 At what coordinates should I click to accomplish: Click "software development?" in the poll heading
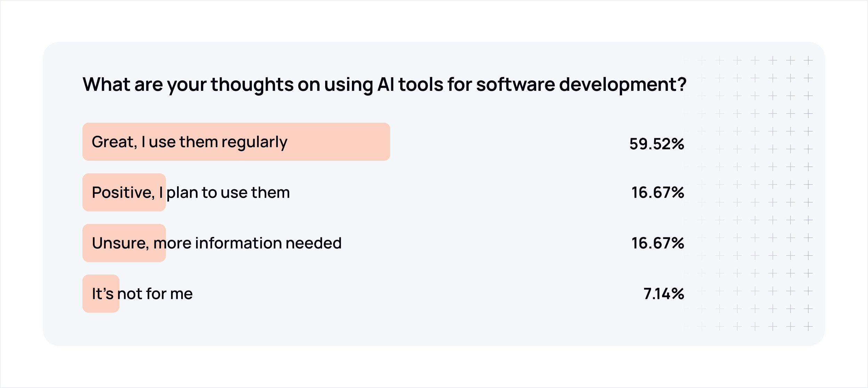pyautogui.click(x=581, y=85)
